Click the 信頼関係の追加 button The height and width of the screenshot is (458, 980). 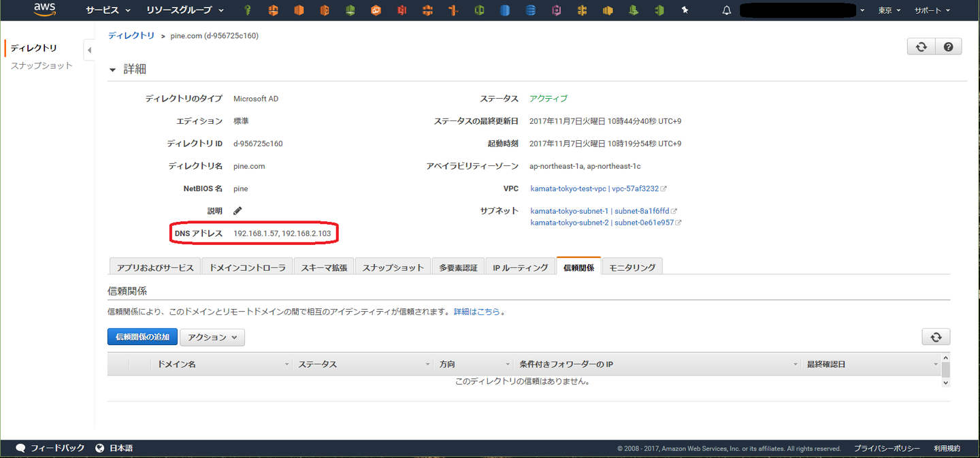point(142,337)
